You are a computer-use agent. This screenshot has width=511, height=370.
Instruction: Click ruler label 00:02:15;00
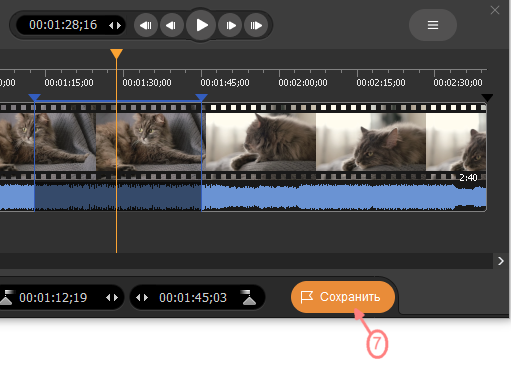(x=381, y=83)
